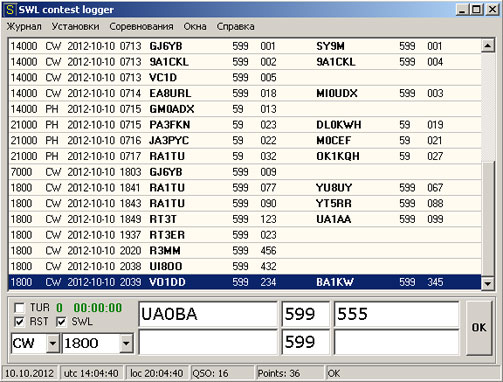Viewport: 503px width, 382px height.
Task: Click the 555 exchange number field
Action: click(x=396, y=314)
